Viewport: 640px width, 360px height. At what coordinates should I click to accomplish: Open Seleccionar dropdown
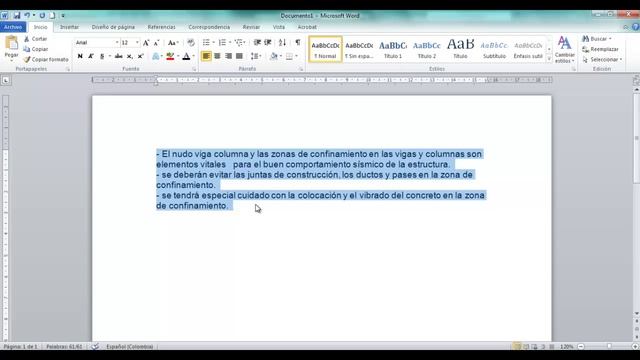click(x=602, y=59)
